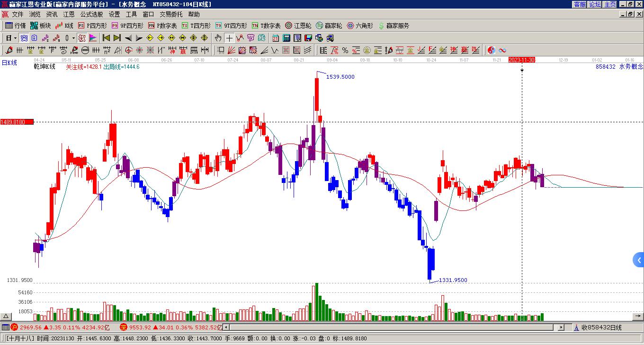Open the 工具 menu
The image size is (644, 345).
click(131, 15)
